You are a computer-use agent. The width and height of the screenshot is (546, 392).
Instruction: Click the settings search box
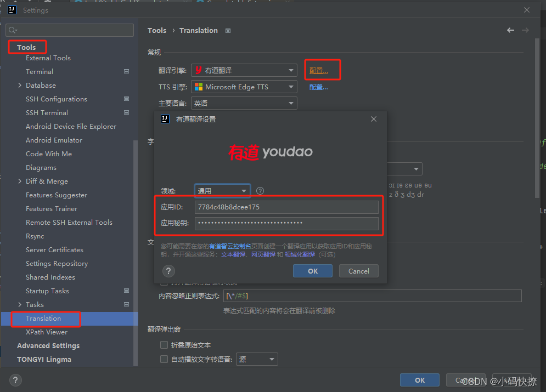coord(70,30)
